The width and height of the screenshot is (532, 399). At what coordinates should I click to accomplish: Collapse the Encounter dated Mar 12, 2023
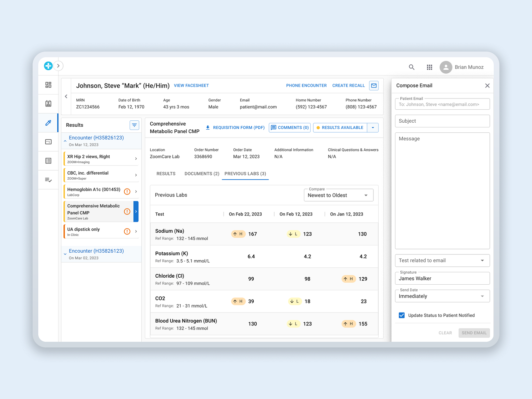point(65,141)
